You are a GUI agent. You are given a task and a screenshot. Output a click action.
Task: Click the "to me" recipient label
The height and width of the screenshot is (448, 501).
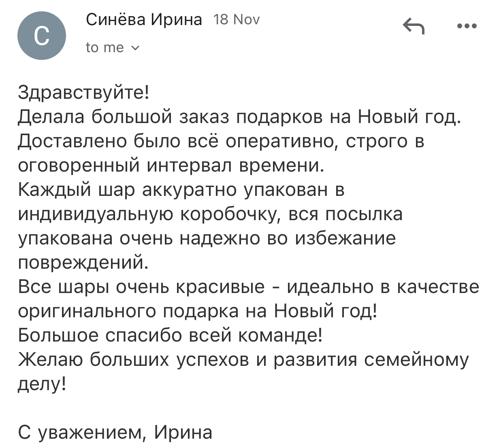104,48
